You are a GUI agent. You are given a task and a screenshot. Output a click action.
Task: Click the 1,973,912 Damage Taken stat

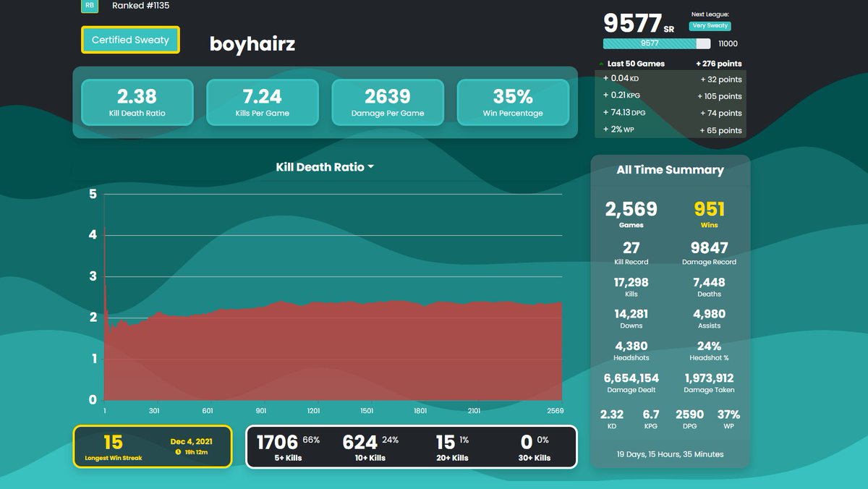click(x=710, y=382)
